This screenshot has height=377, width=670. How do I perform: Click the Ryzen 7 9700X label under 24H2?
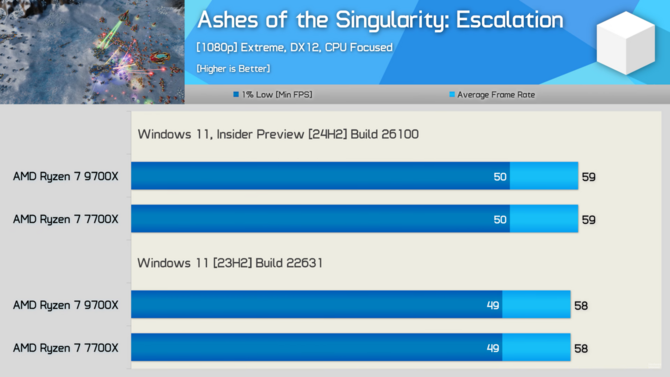tap(65, 177)
